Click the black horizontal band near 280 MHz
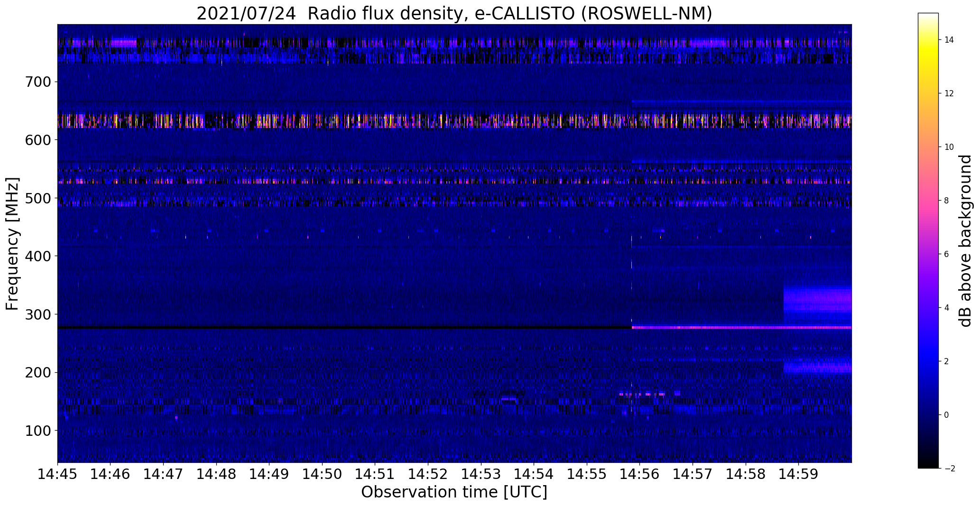 click(344, 327)
